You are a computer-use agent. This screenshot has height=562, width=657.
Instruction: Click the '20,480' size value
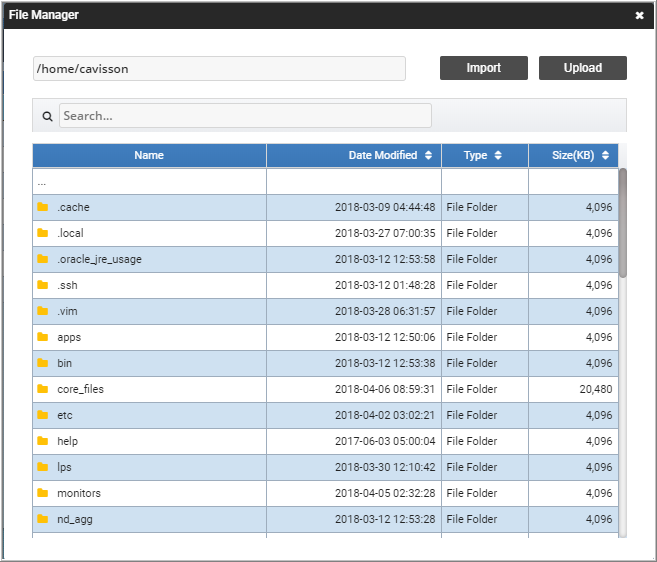point(596,389)
